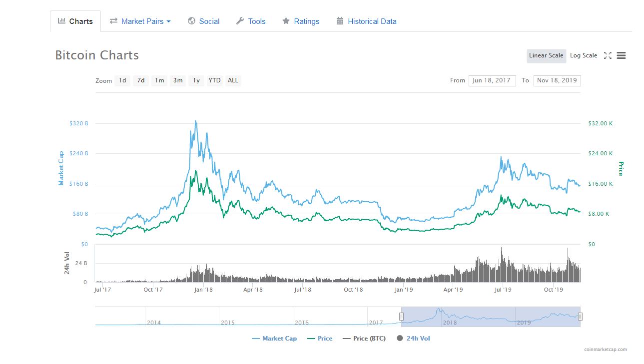Image resolution: width=644 pixels, height=364 pixels.
Task: Open the Historical Data tab
Action: pos(367,21)
